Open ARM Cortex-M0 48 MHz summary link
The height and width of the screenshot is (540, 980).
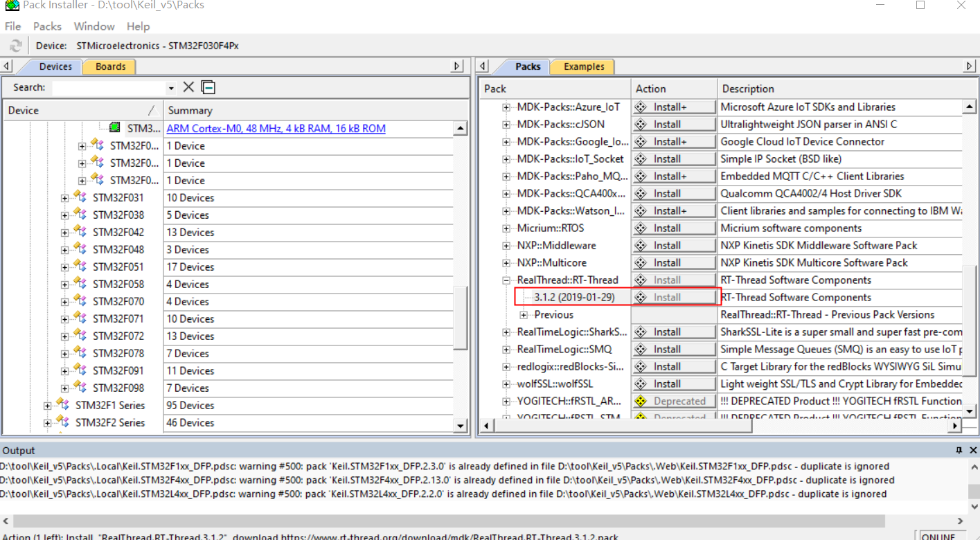click(x=276, y=129)
